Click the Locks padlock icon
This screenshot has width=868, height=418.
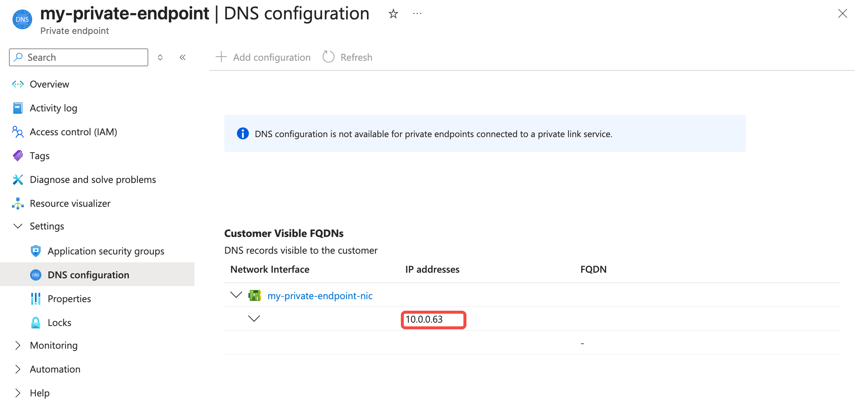(x=36, y=323)
